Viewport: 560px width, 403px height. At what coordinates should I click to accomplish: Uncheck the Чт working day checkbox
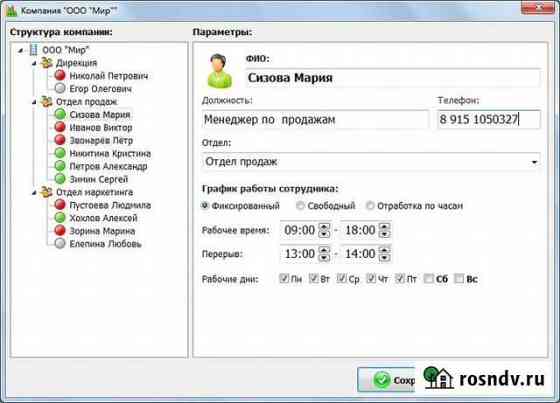point(371,278)
